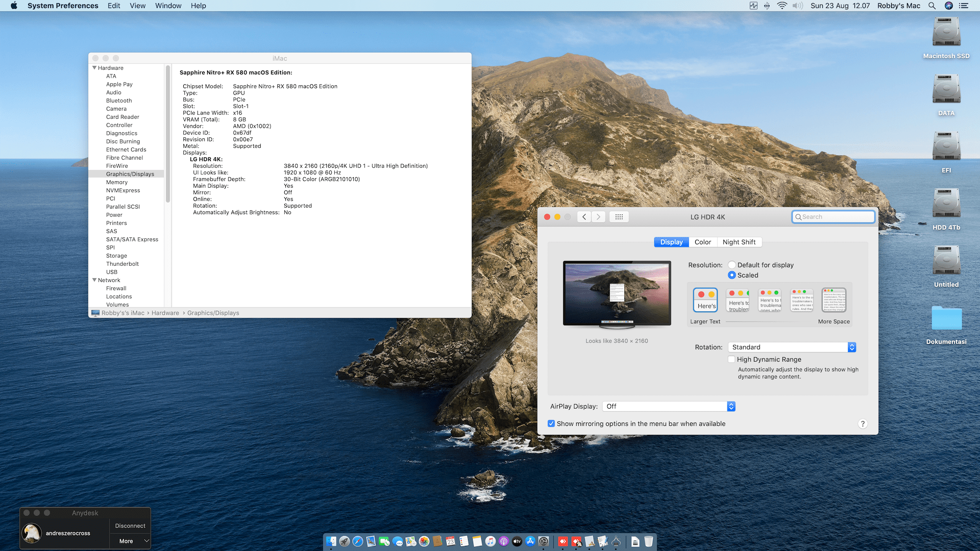Open the Help menu
Screen dimensions: 980x551
point(199,6)
